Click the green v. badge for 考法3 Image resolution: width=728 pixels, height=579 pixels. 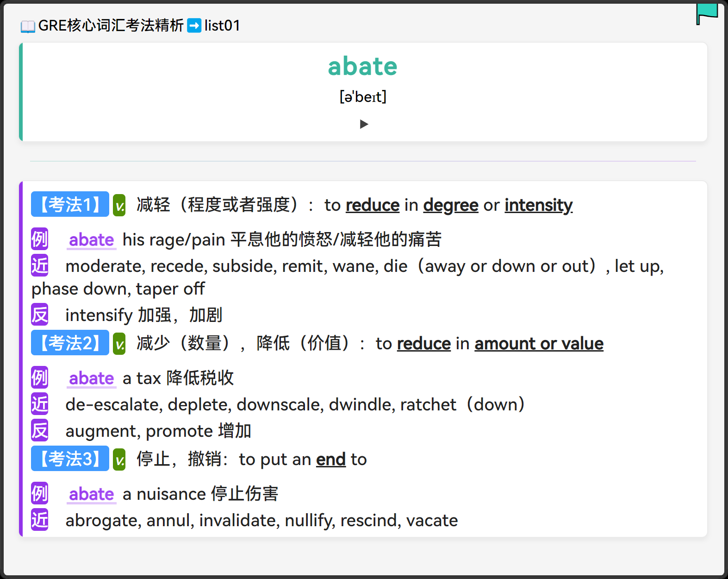point(119,459)
